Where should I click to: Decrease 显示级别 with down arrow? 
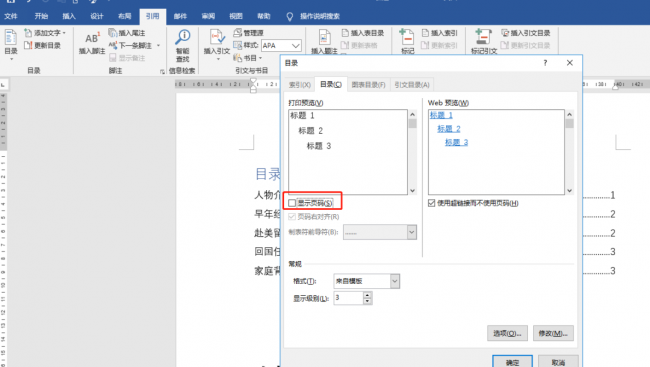367,301
